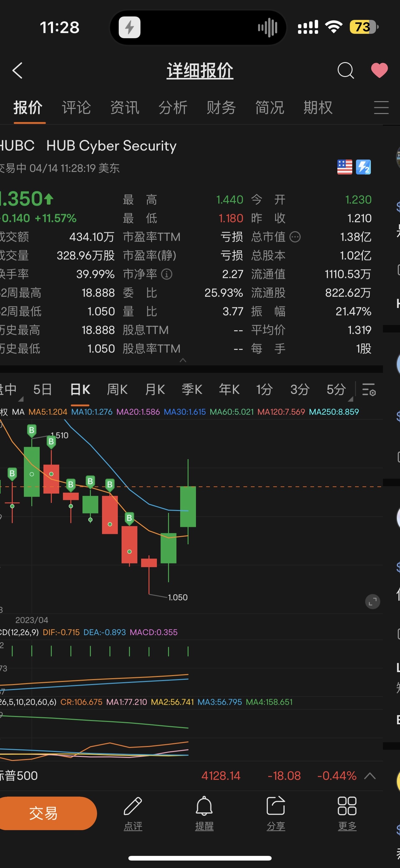Tap the 4128.14 S&P 500 index value
Screen dimensions: 400x868
coord(221,776)
